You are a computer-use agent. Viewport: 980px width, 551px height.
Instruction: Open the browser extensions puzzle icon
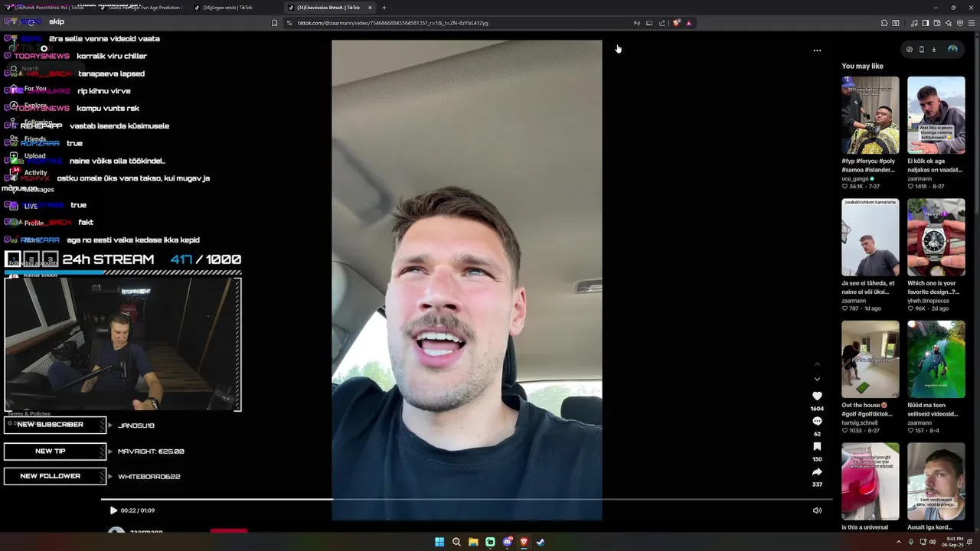[x=884, y=23]
